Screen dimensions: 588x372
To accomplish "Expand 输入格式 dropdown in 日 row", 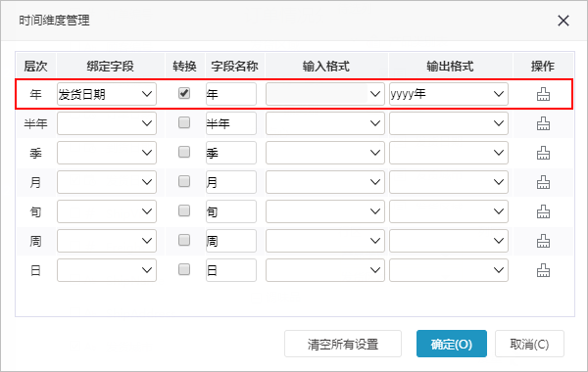I will pyautogui.click(x=325, y=270).
